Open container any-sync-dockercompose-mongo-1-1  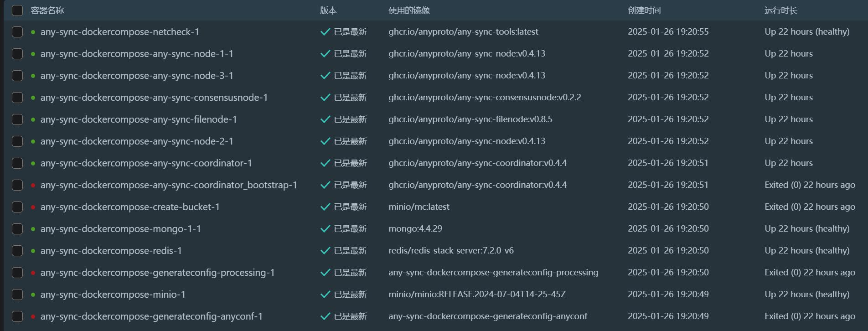coord(120,229)
